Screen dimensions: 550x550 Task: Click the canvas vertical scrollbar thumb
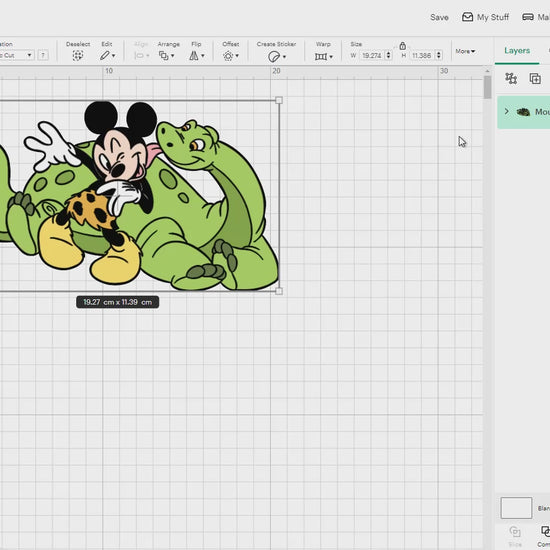(x=487, y=87)
